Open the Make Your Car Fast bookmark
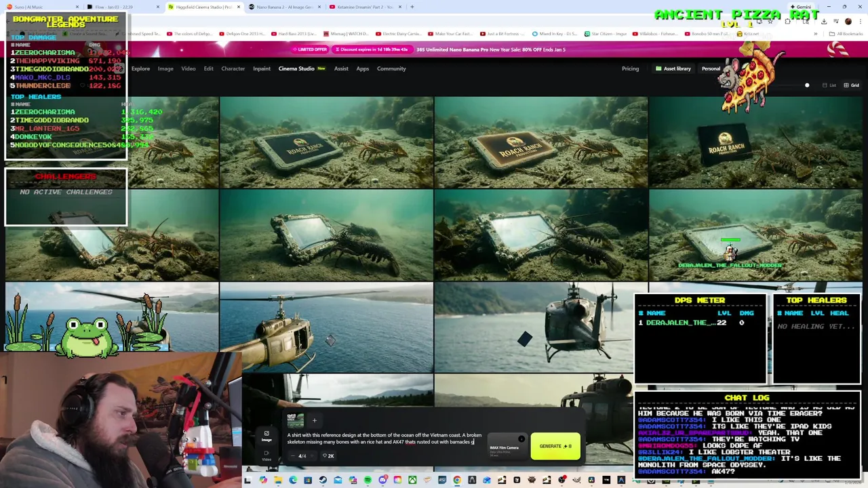 (x=452, y=34)
